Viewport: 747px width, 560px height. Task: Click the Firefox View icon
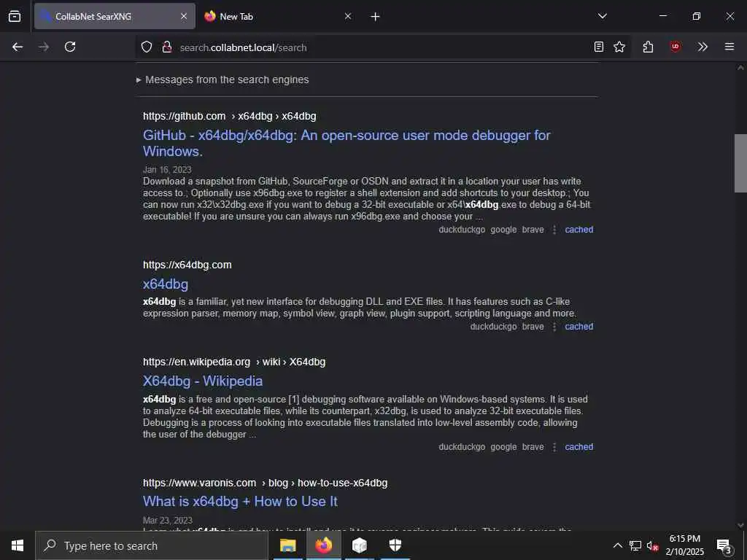click(15, 16)
